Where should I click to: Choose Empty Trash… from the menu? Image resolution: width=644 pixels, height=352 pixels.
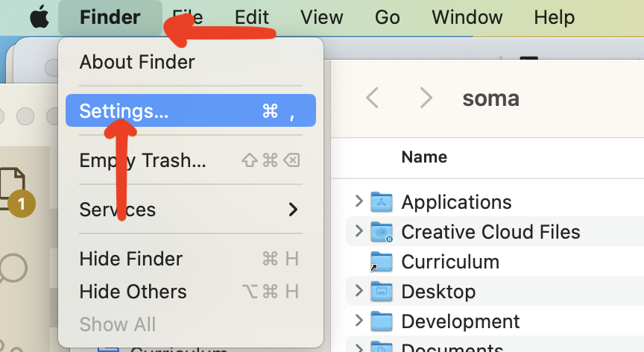coord(191,160)
